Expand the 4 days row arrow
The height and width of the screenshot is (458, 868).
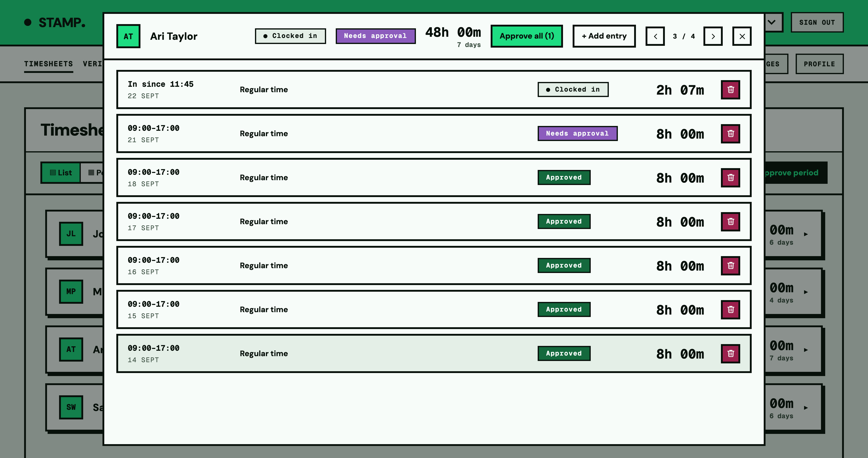point(806,292)
